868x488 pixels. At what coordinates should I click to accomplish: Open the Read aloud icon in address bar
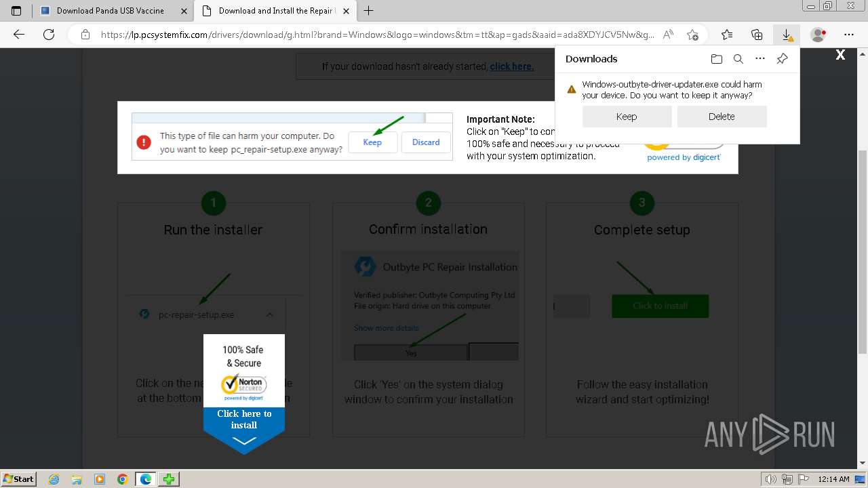pos(668,35)
